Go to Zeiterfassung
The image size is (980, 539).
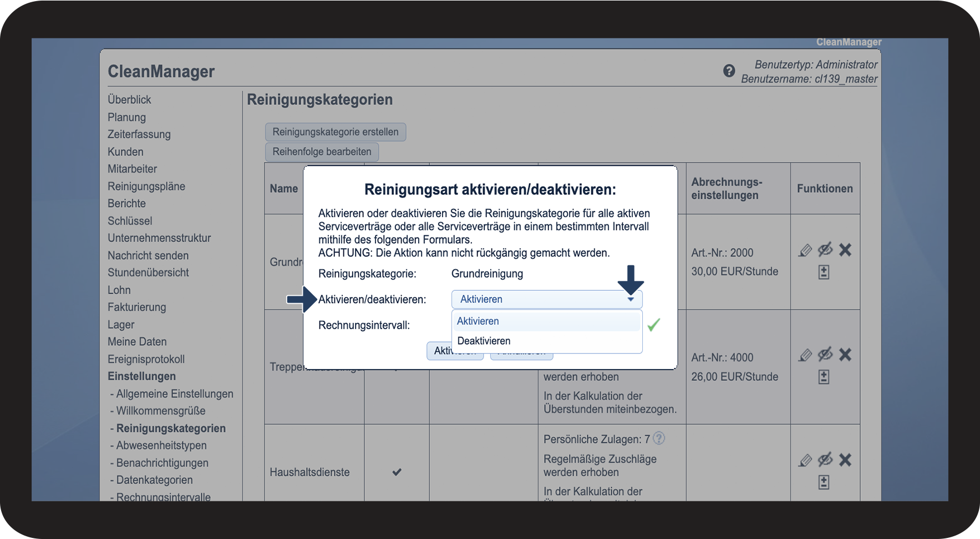coord(139,134)
